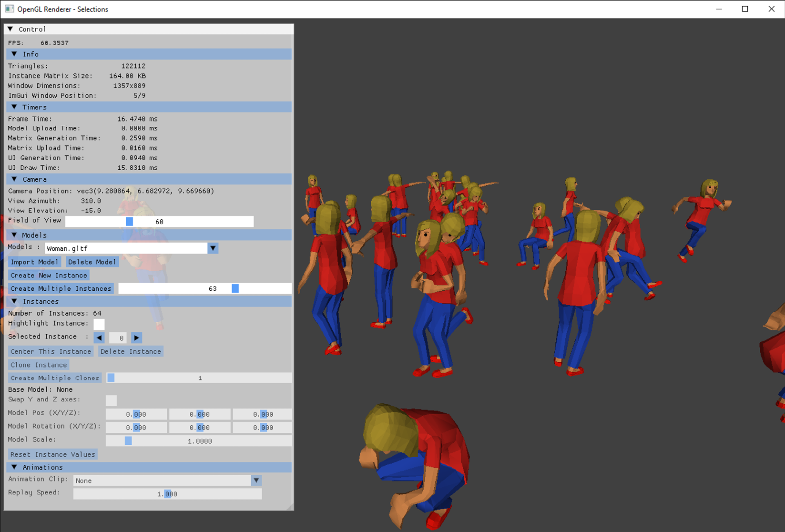
Task: Click the Model Scale slider
Action: tap(199, 441)
